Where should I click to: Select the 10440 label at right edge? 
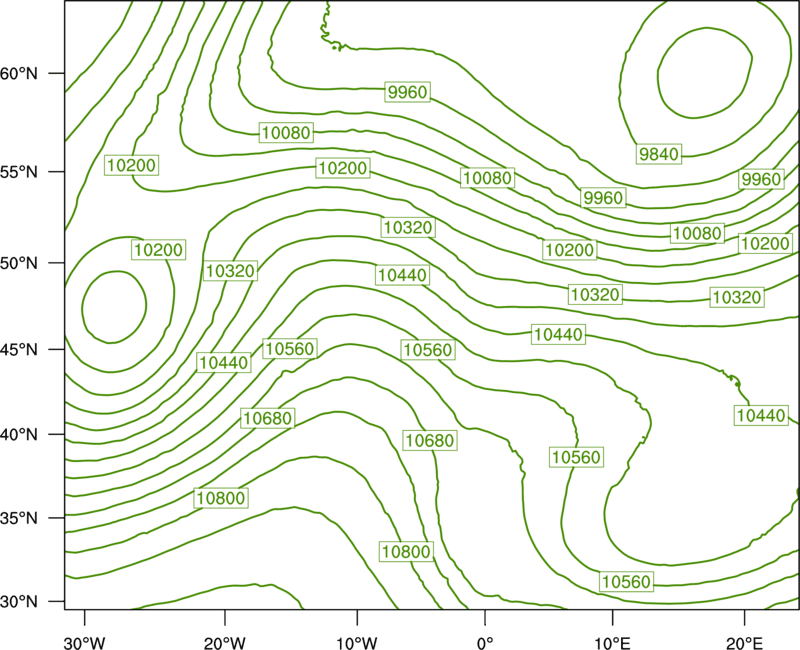pyautogui.click(x=761, y=415)
